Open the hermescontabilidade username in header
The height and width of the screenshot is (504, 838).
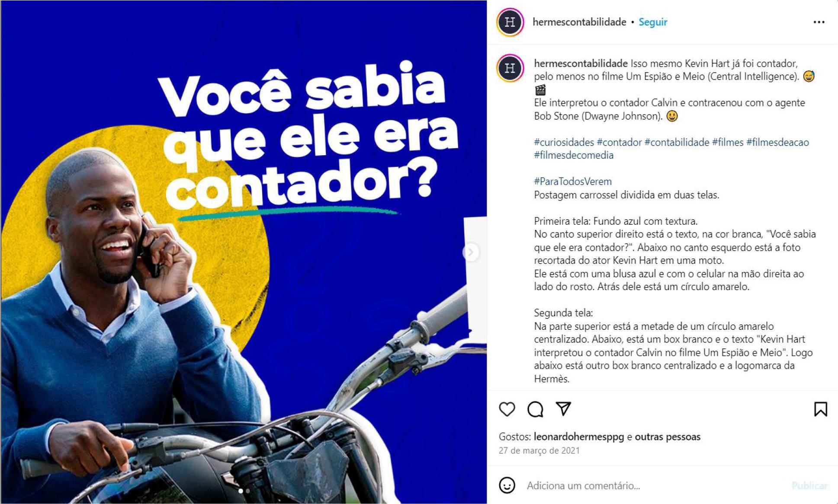click(x=579, y=22)
